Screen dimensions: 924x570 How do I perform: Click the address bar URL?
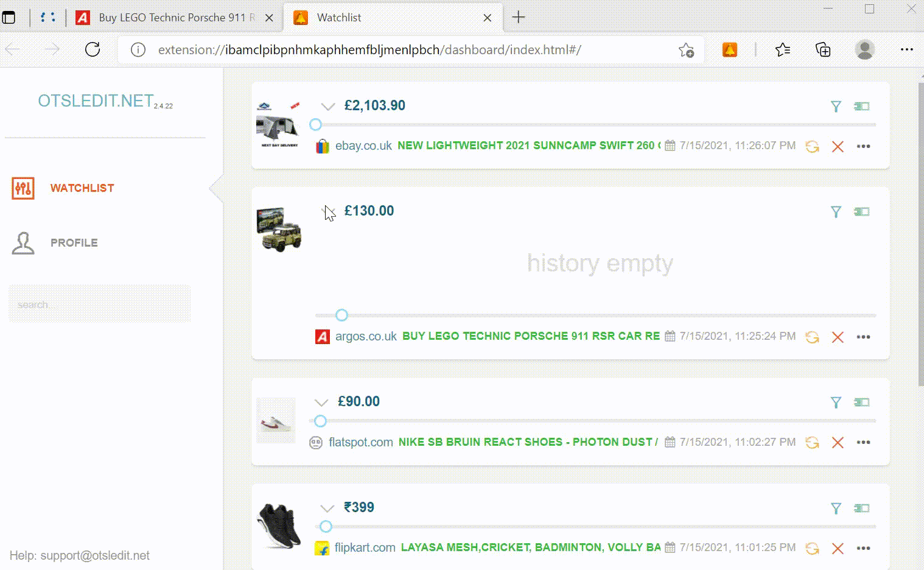coord(369,50)
